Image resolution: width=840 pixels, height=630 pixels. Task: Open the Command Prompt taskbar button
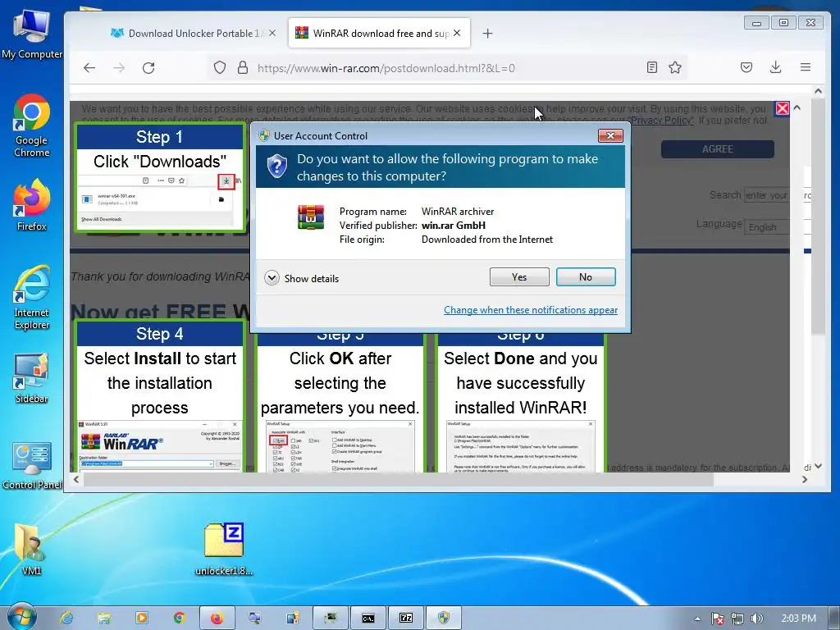pos(368,618)
